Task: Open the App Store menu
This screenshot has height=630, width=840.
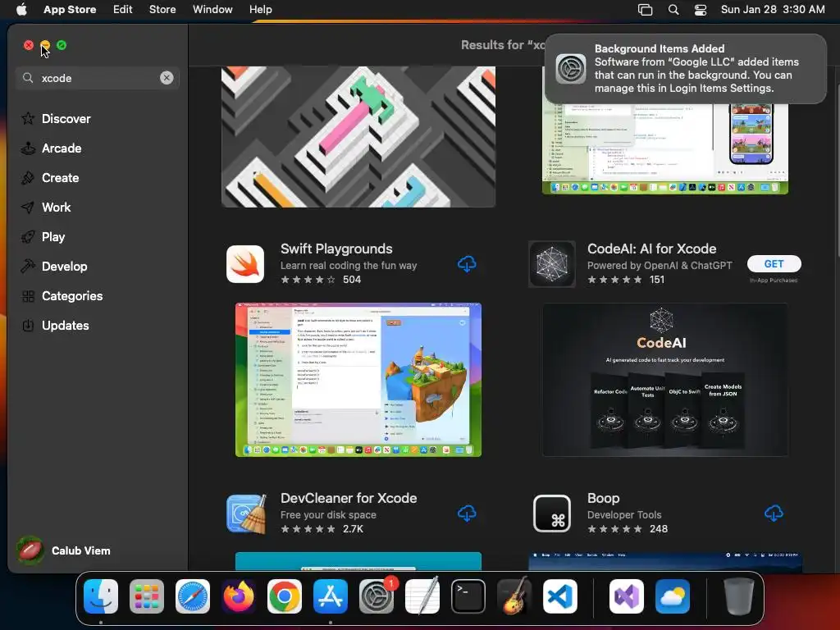Action: coord(70,9)
